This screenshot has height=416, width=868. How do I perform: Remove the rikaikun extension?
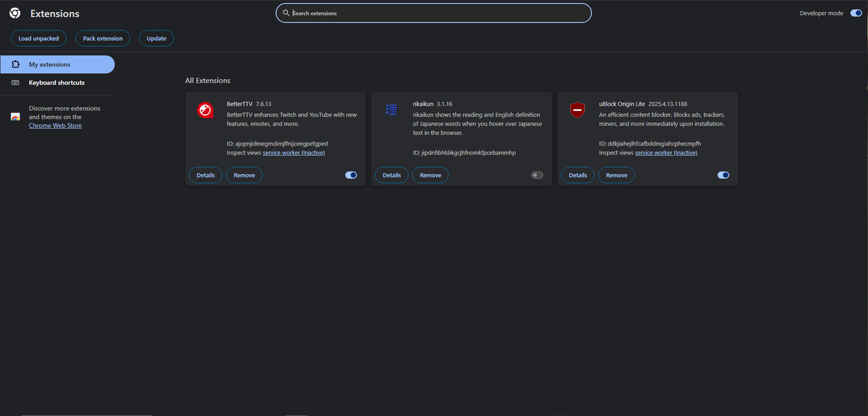click(x=431, y=175)
